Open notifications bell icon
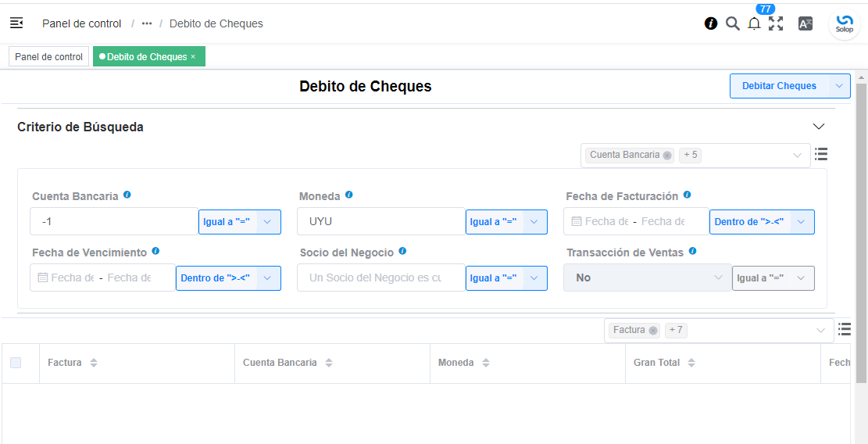Screen dimensions: 868x444 (x=754, y=23)
